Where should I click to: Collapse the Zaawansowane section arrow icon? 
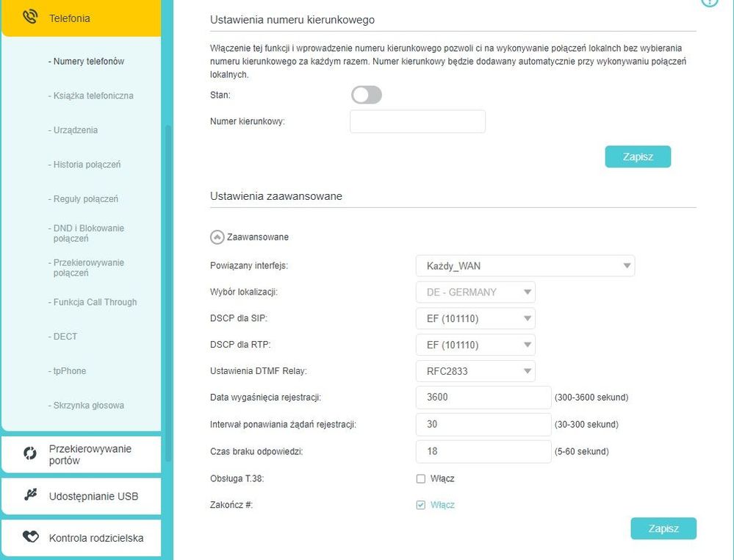click(x=217, y=237)
